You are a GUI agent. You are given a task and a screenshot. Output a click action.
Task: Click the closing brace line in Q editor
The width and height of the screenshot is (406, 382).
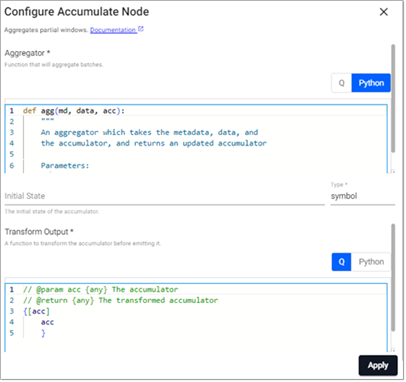(43, 333)
